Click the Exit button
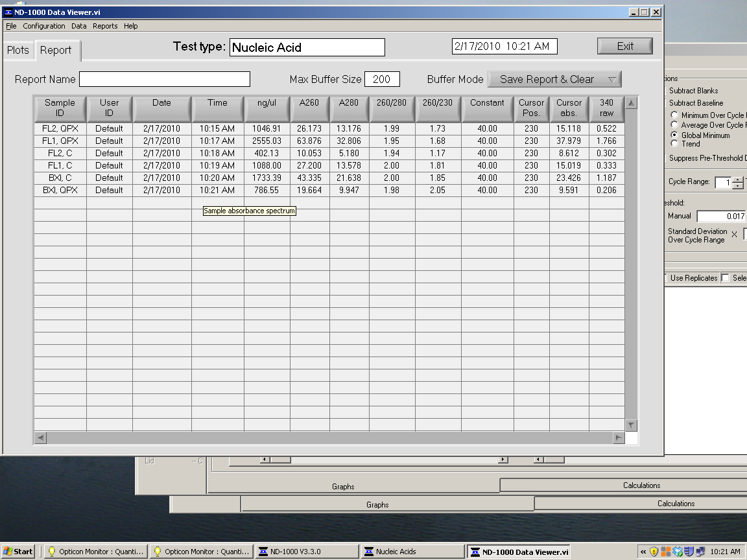The height and width of the screenshot is (560, 747). click(624, 46)
